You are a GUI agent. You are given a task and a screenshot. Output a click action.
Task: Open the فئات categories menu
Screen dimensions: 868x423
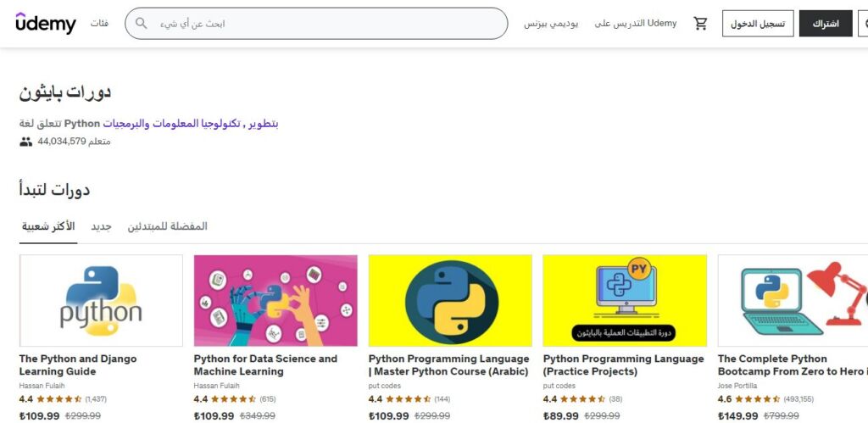(x=99, y=24)
